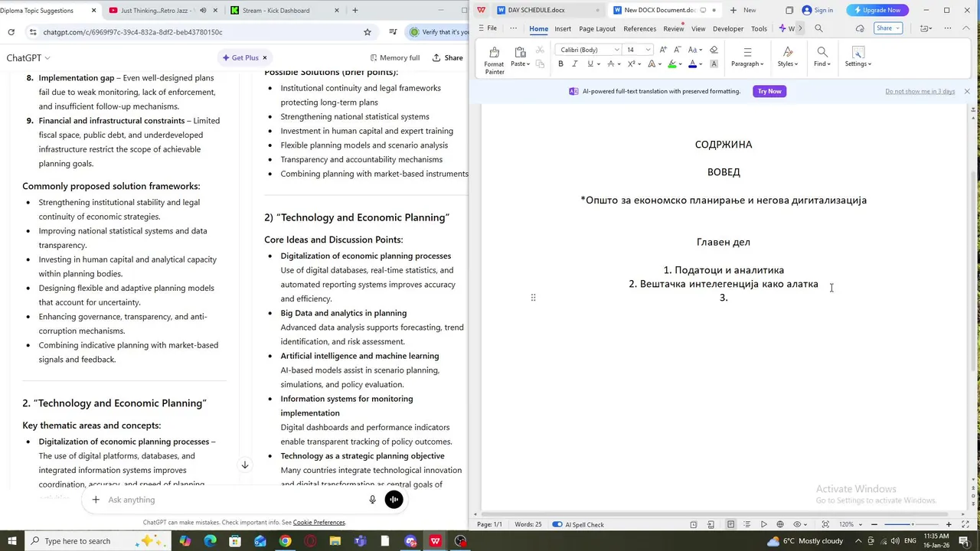Open the File menu in WPS
980x551 pixels.
pos(487,28)
